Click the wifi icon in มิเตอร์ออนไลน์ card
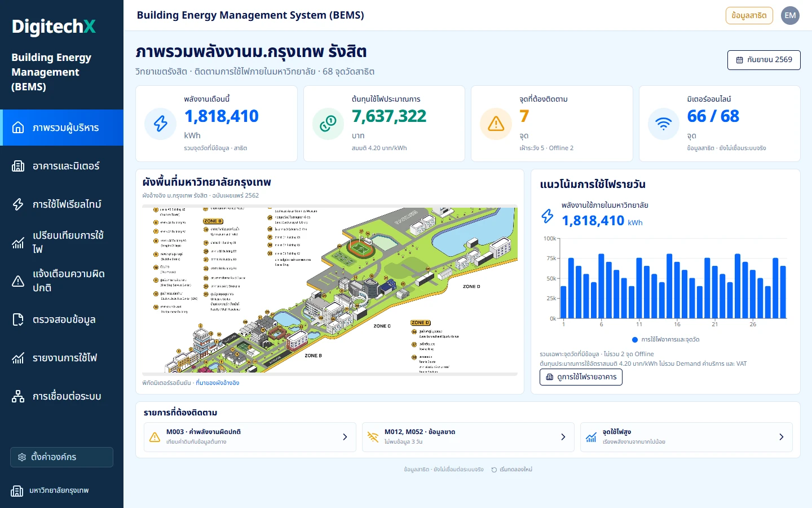Screen dimensions: 812x508 [664, 124]
